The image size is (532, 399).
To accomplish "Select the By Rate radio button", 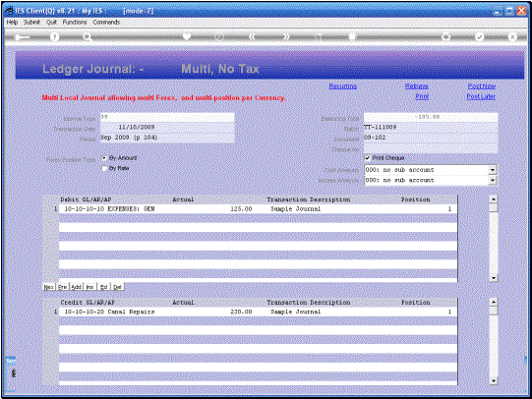I will pyautogui.click(x=104, y=168).
